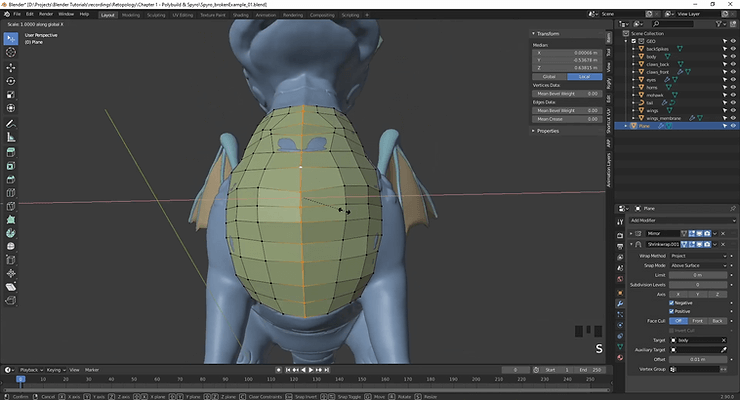Switch to the Modeling workspace tab
The width and height of the screenshot is (740, 400).
click(x=131, y=15)
